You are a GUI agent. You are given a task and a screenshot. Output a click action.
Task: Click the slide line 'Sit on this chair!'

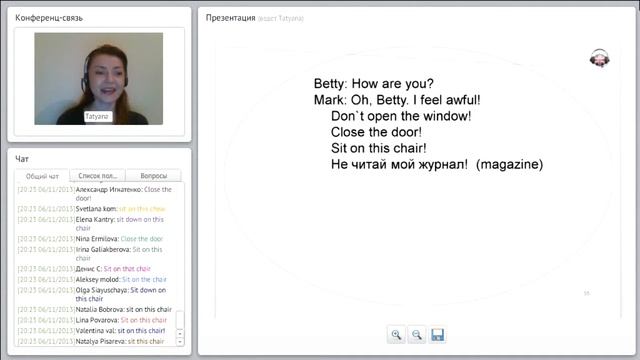(x=379, y=148)
